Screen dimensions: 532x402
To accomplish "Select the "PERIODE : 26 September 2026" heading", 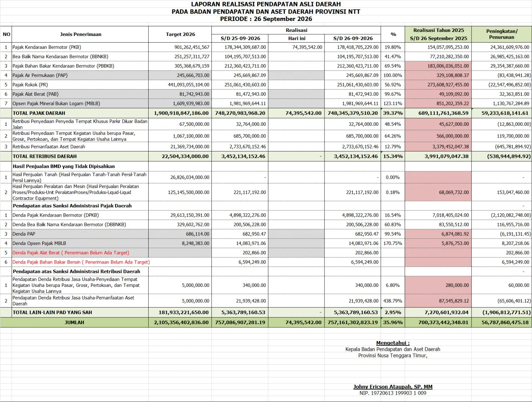I will click(x=266, y=19).
